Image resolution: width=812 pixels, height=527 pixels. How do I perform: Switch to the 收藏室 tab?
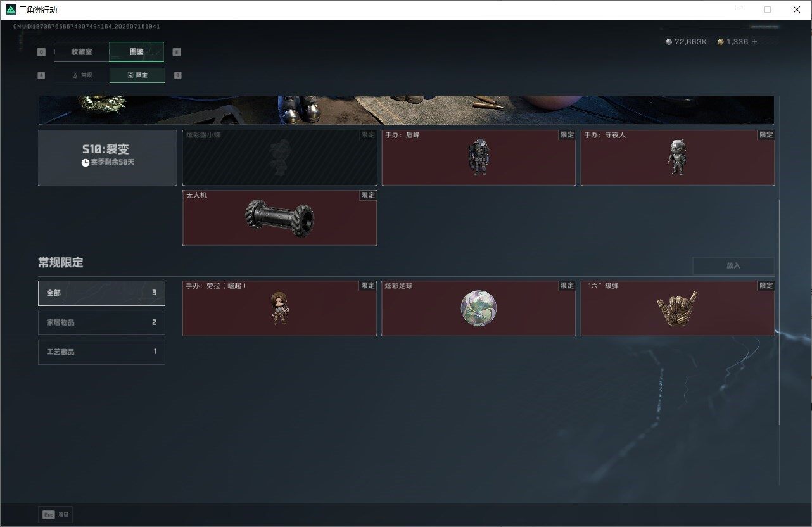click(x=82, y=52)
